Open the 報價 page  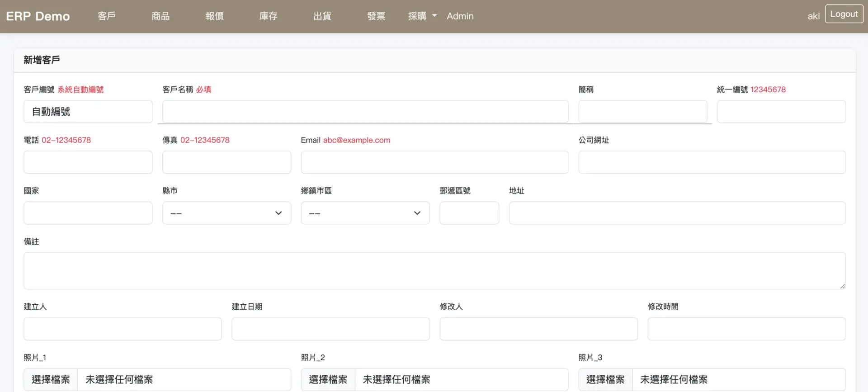click(215, 16)
